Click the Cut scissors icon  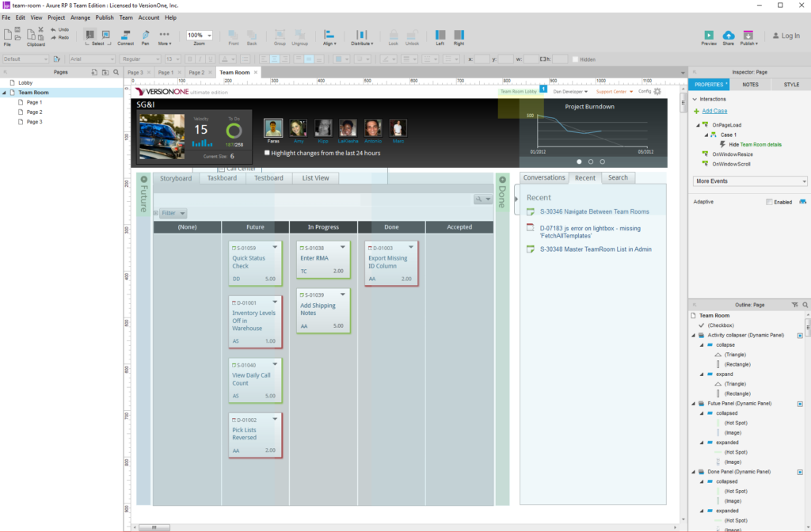pyautogui.click(x=40, y=29)
